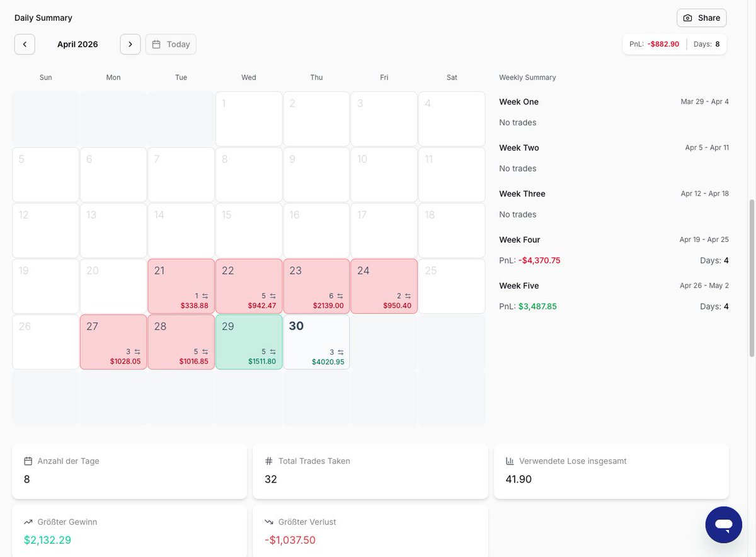Click the hash icon beside Total Trades Taken

pos(269,461)
